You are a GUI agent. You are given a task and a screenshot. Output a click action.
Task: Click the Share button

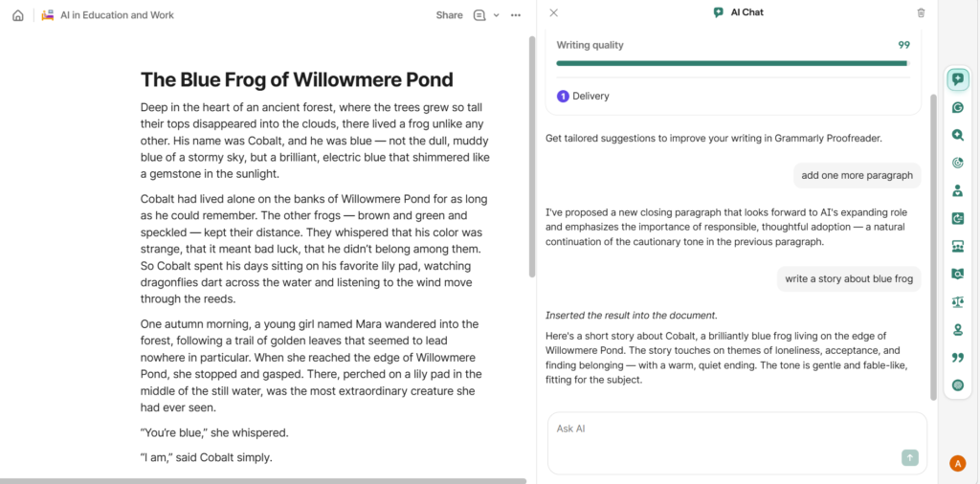[x=449, y=15]
